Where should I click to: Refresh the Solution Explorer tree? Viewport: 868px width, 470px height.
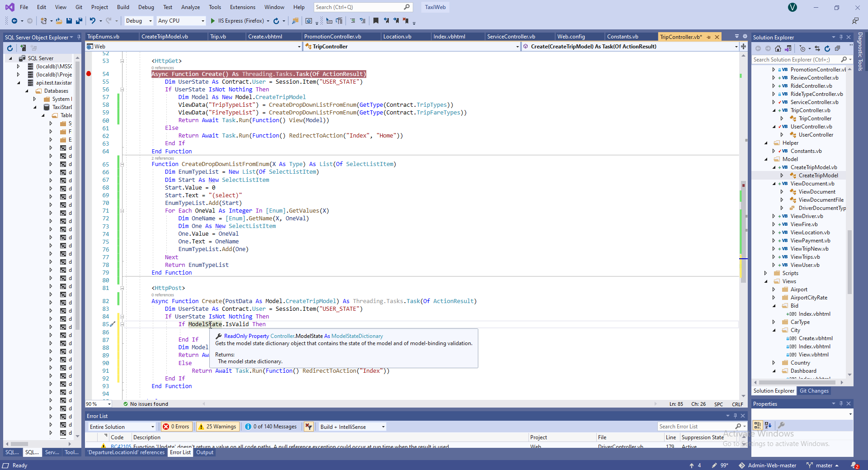[x=827, y=48]
